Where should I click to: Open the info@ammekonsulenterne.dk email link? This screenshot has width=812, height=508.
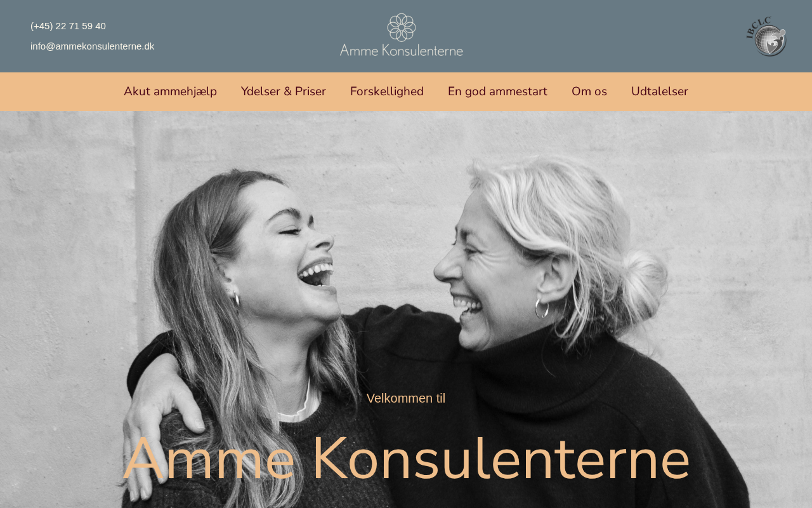pyautogui.click(x=92, y=46)
